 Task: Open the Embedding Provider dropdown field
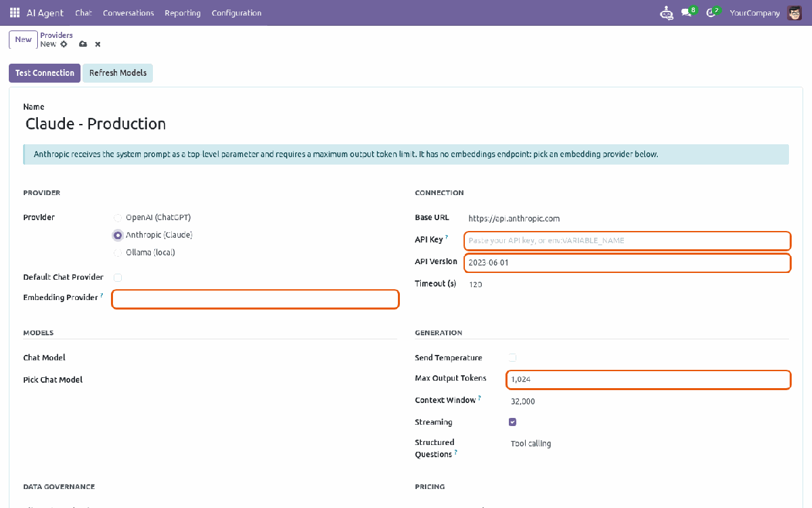tap(255, 299)
